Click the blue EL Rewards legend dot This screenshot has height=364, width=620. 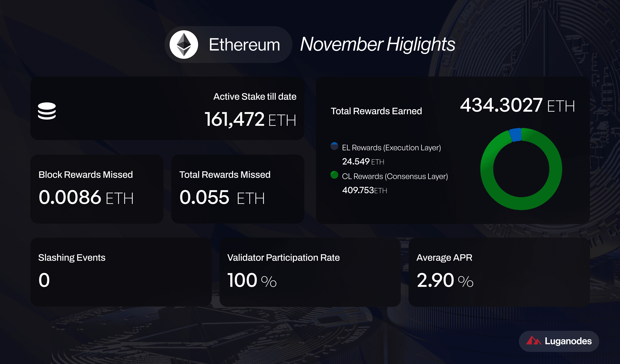pyautogui.click(x=334, y=146)
